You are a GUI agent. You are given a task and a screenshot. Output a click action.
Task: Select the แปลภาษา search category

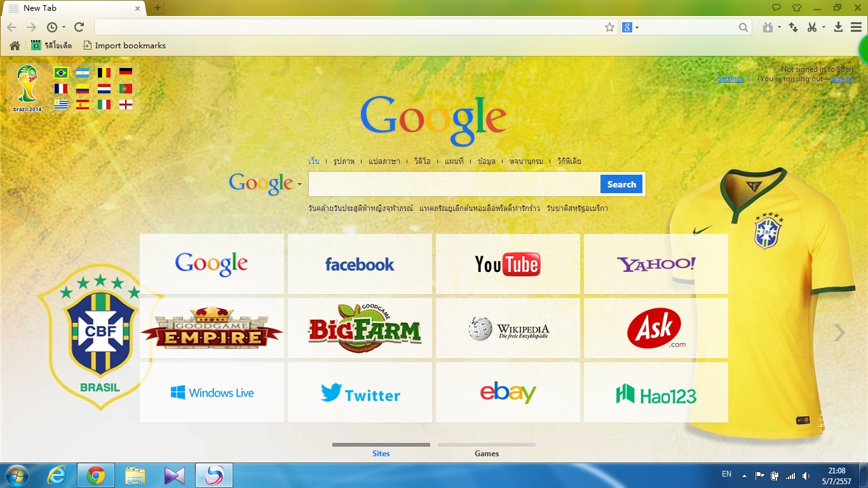[384, 161]
